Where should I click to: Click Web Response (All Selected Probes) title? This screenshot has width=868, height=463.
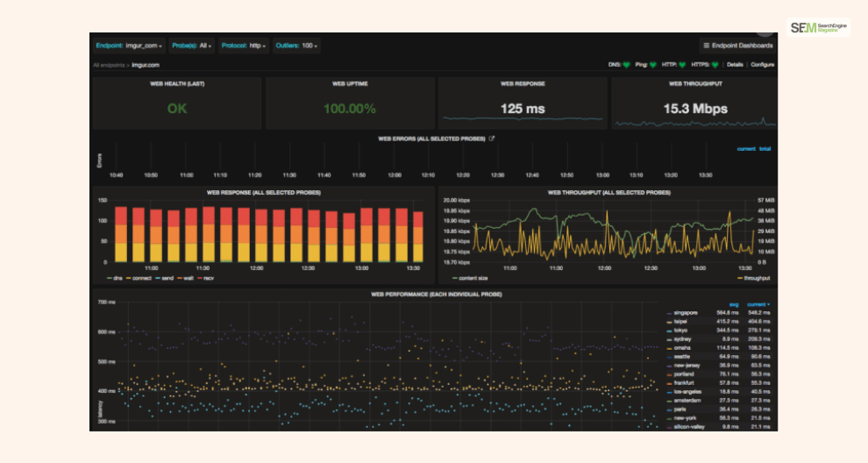264,193
